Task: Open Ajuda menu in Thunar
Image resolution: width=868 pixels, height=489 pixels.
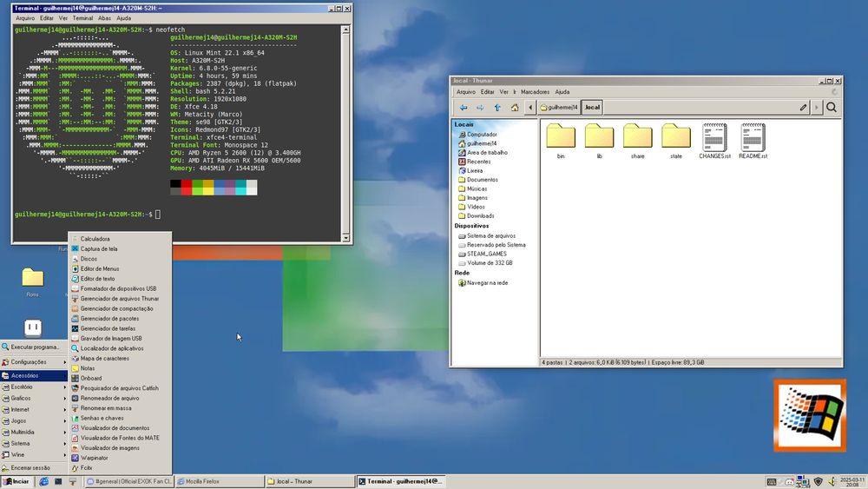Action: click(562, 92)
